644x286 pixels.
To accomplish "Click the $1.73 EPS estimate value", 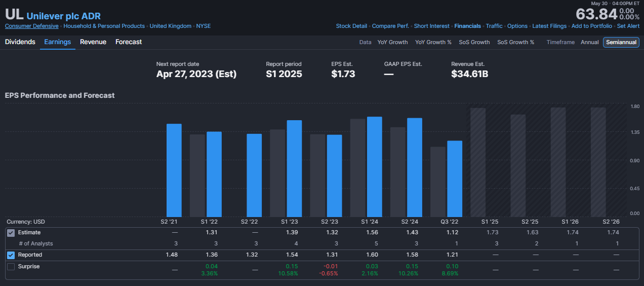I will 343,74.
